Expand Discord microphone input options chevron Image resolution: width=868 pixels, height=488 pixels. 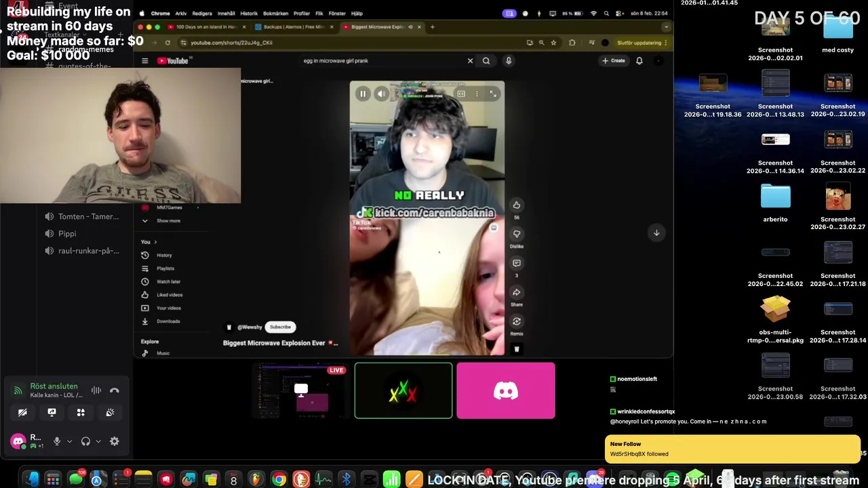tap(69, 441)
